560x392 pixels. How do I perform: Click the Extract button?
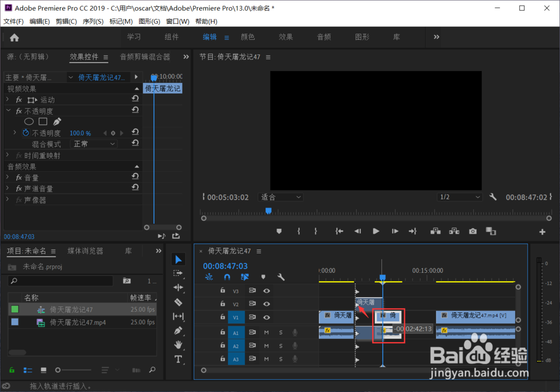click(454, 231)
